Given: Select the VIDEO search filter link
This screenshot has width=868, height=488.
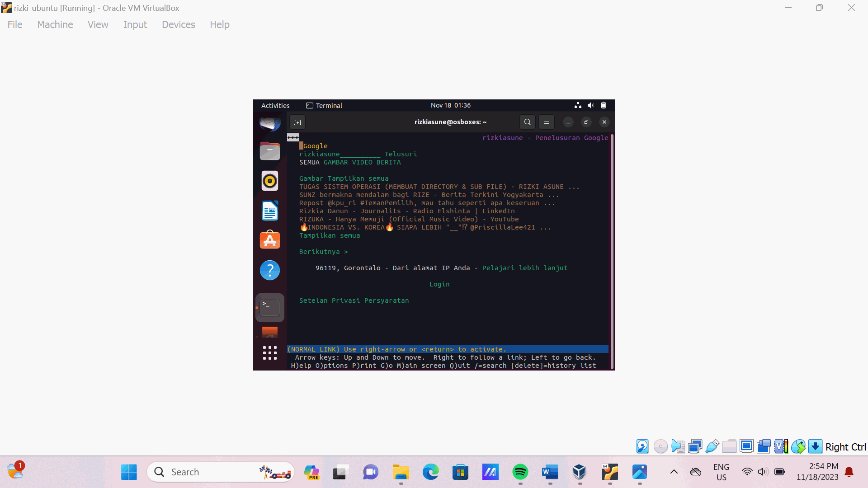Looking at the screenshot, I should 362,162.
